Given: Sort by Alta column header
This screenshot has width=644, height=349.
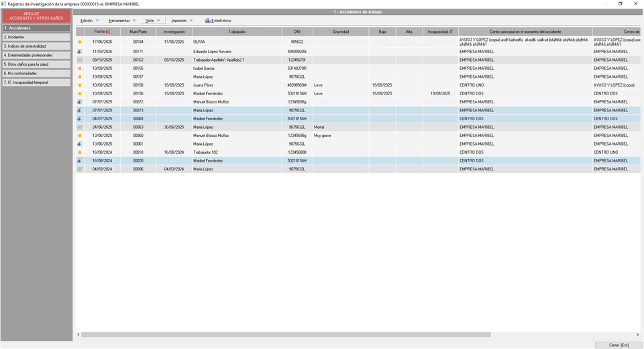Looking at the screenshot, I should tap(409, 32).
